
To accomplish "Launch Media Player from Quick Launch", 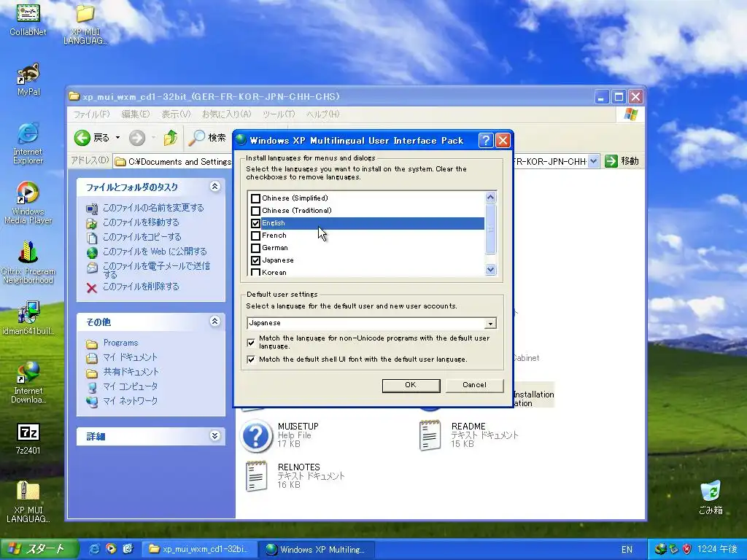I will tap(111, 549).
